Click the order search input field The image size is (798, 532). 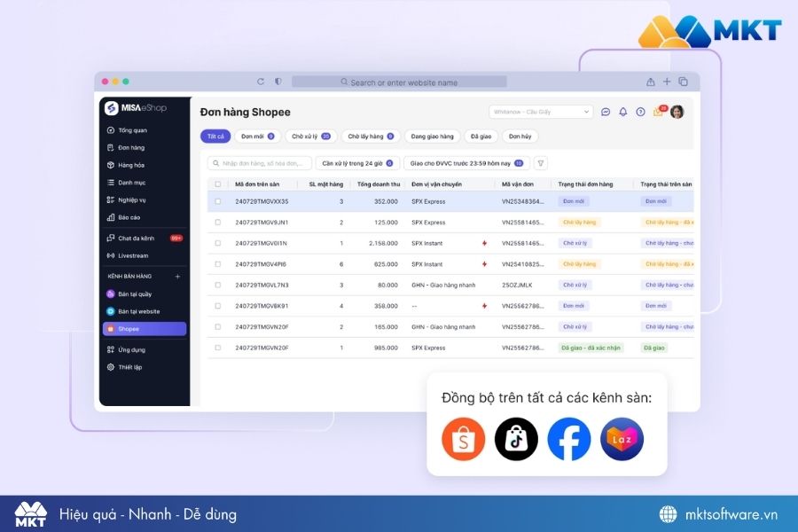point(262,163)
